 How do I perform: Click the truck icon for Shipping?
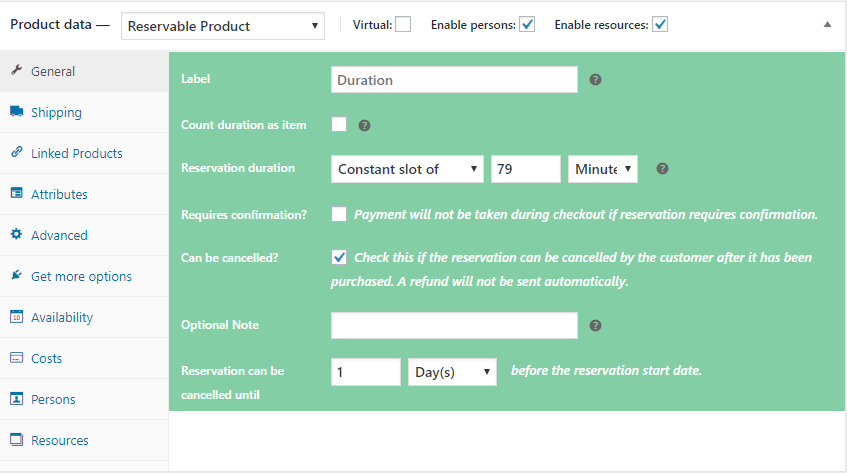[16, 112]
